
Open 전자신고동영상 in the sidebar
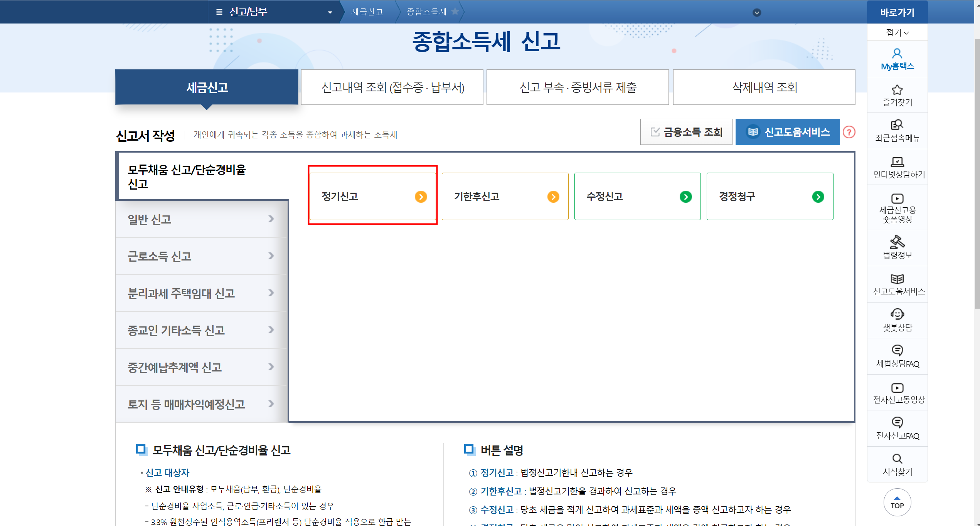[897, 393]
